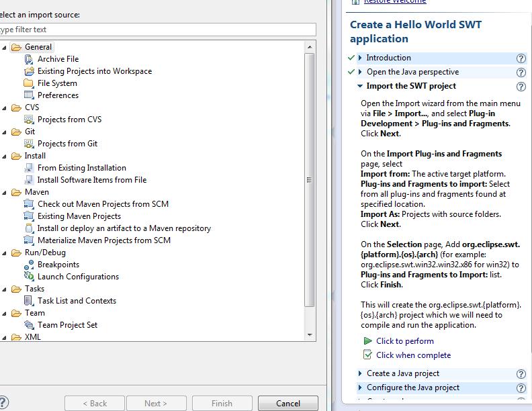The image size is (532, 411).
Task: Select Check out Maven Projects from SCM
Action: pyautogui.click(x=103, y=204)
